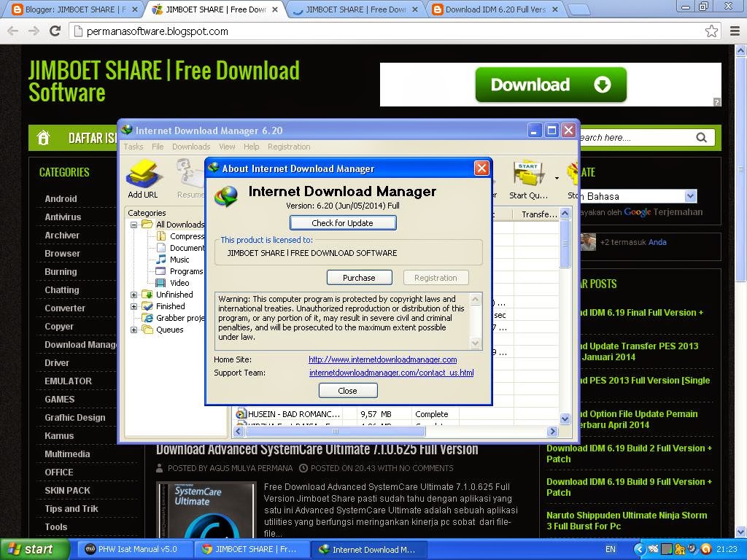Open the Naruto Shippuden Ultimate Ninja Storm link
This screenshot has height=560, width=747.
pos(627,521)
